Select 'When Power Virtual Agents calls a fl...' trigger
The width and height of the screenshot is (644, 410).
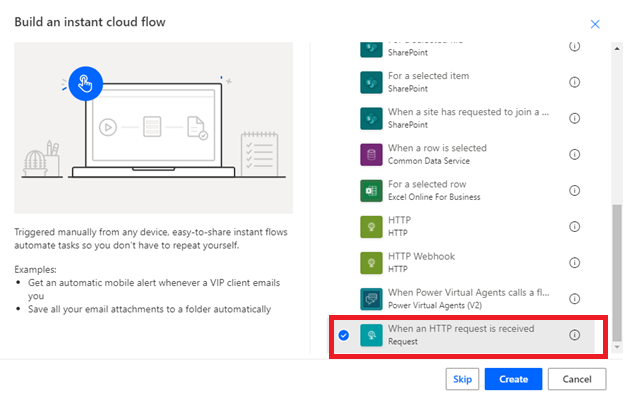pos(468,293)
